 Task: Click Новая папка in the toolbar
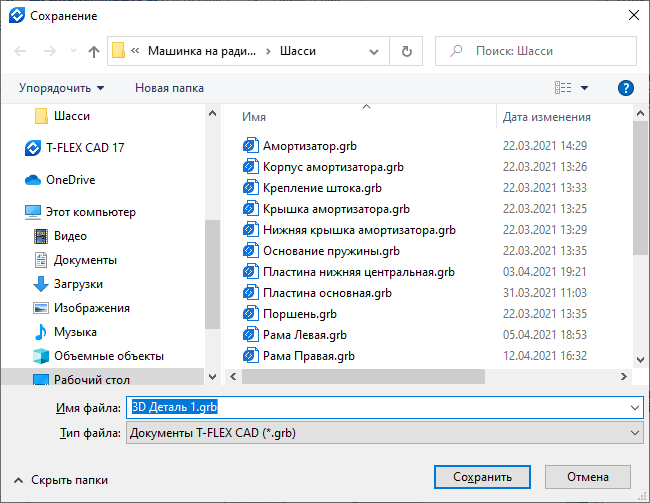169,88
